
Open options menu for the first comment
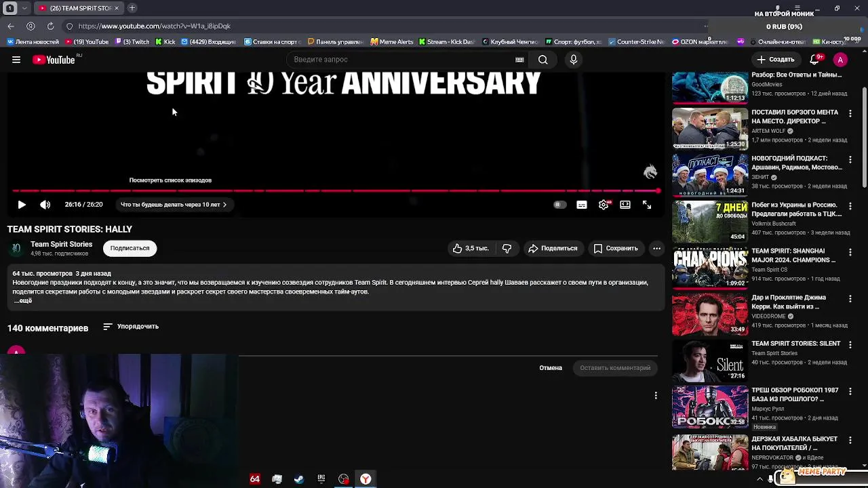[656, 395]
